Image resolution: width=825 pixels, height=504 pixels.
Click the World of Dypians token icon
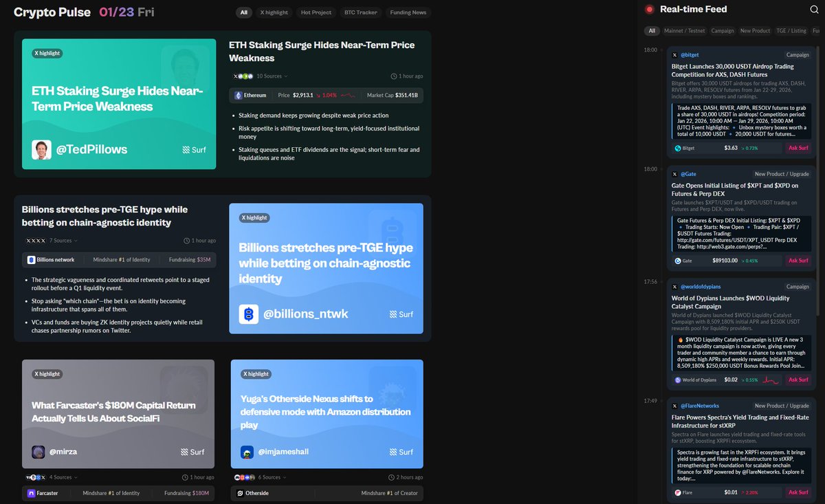(678, 380)
